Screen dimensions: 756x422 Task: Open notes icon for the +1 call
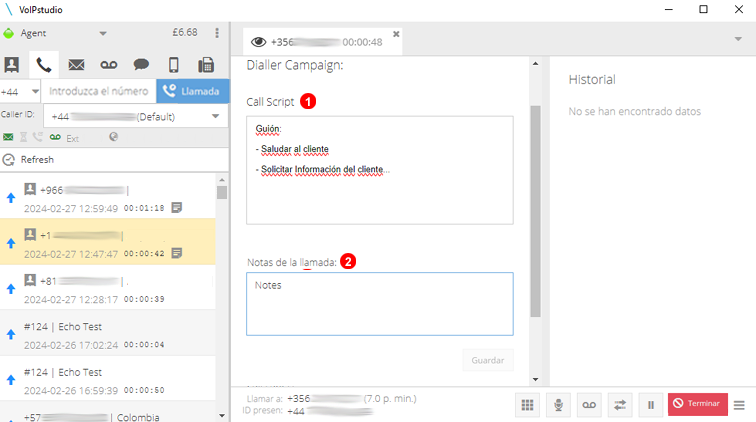[x=177, y=253]
